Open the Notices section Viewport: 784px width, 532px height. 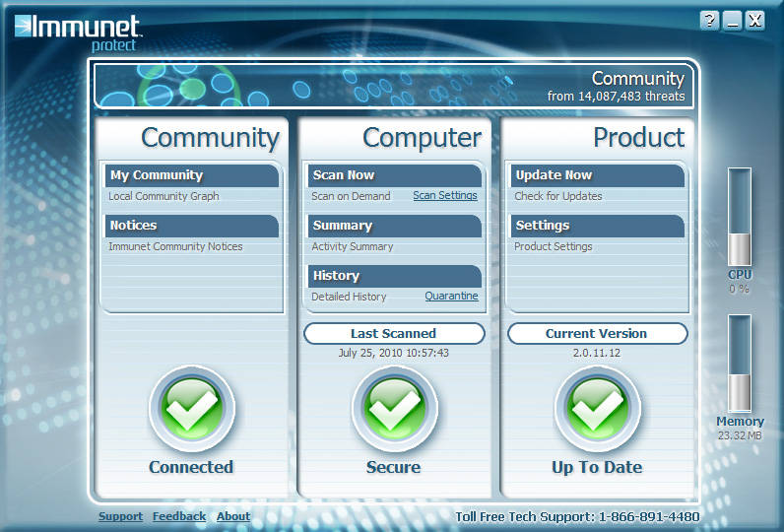(x=192, y=226)
